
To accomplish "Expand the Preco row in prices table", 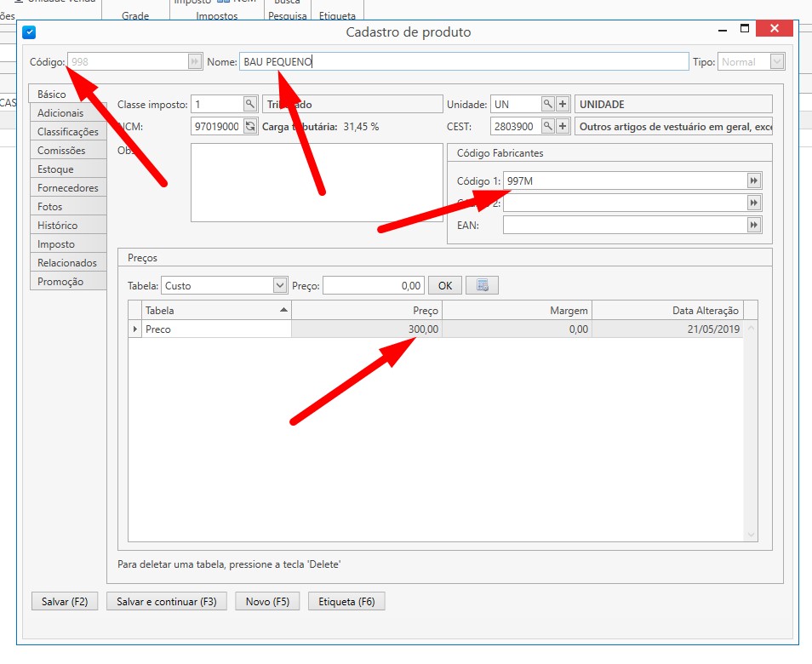I will click(x=135, y=329).
